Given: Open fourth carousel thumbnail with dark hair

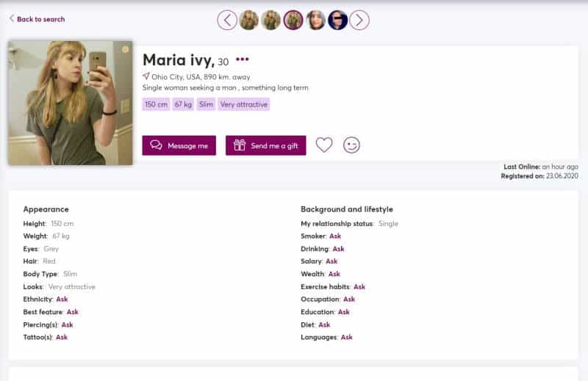Looking at the screenshot, I should click(x=315, y=21).
